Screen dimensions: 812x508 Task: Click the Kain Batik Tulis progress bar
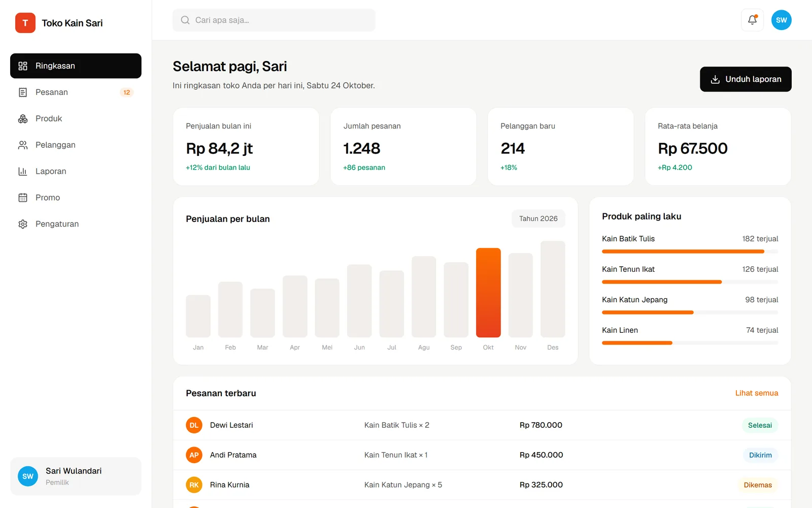[x=690, y=251]
